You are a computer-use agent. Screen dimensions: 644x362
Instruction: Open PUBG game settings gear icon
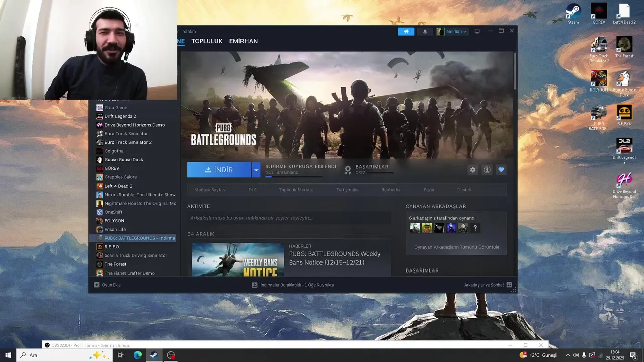coord(472,170)
